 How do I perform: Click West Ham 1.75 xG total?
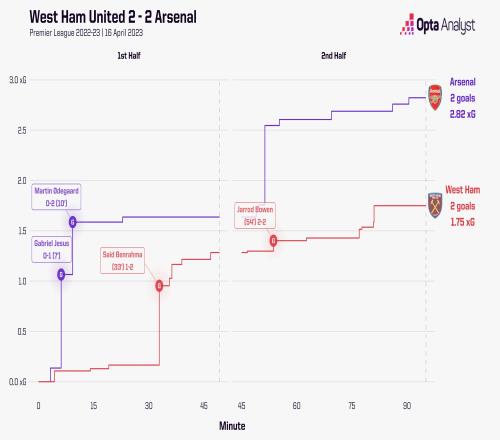[x=462, y=222]
